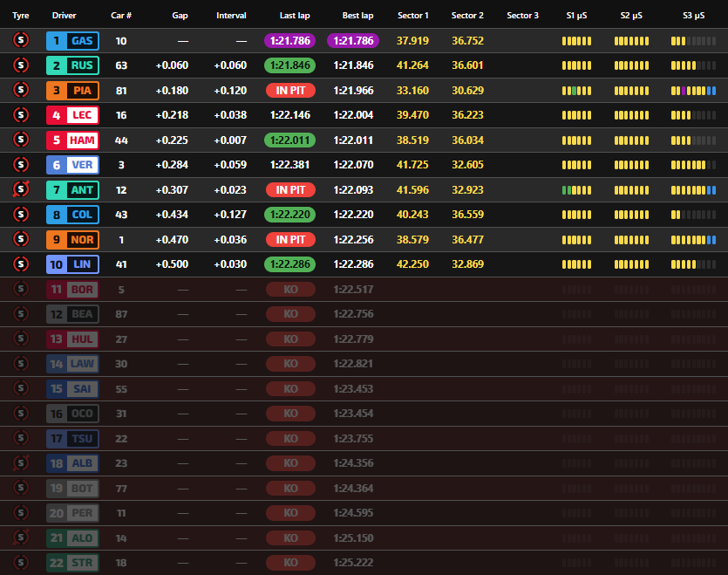This screenshot has width=728, height=575.
Task: Click the green last lap time for RUS
Action: (x=289, y=65)
